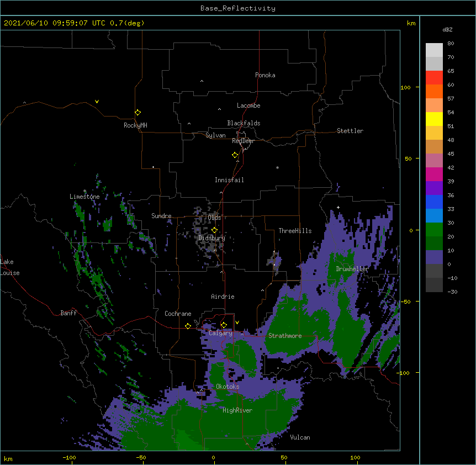
Task: Choose the orange 57-60 dBZ legend swatch
Action: tap(434, 91)
